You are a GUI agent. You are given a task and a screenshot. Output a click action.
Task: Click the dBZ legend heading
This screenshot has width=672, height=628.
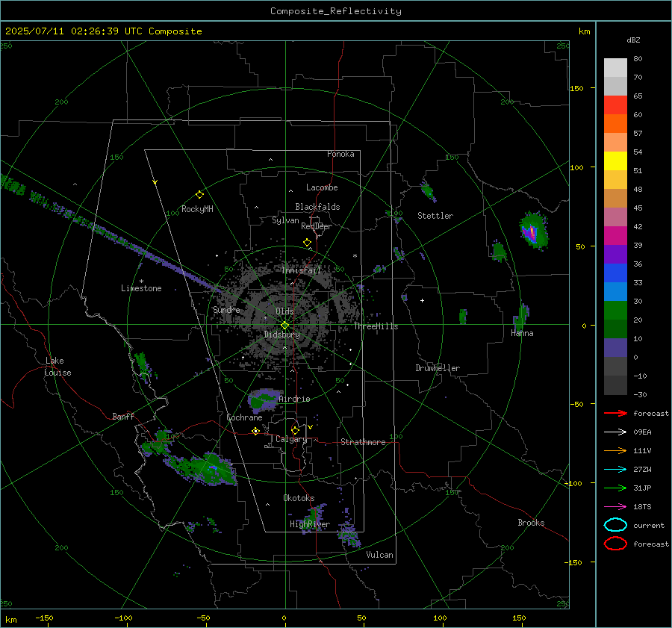click(x=633, y=40)
